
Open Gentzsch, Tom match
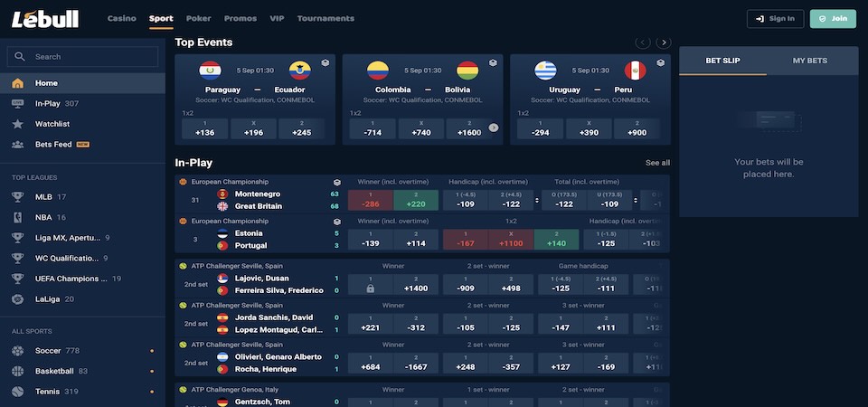click(262, 402)
